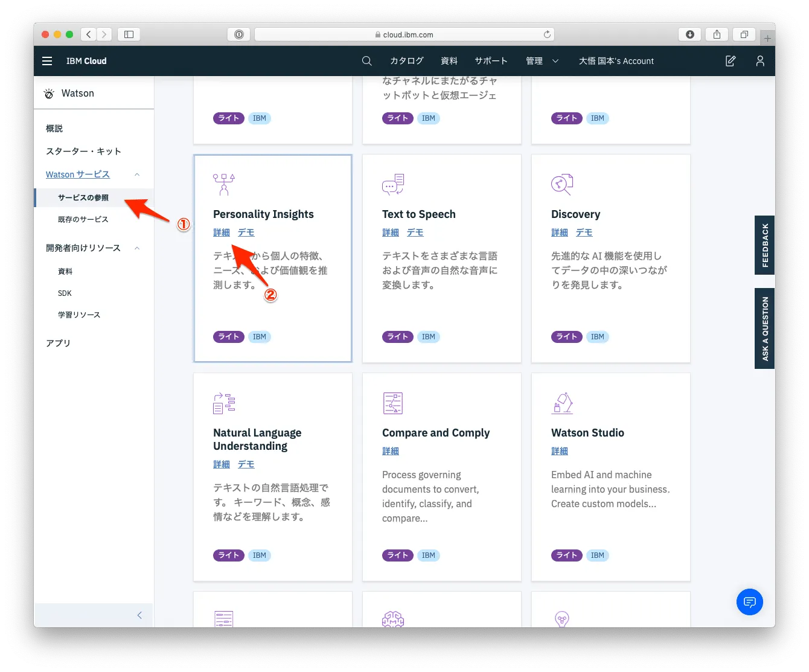Open the 管理 dropdown menu
This screenshot has height=672, width=809.
[542, 61]
